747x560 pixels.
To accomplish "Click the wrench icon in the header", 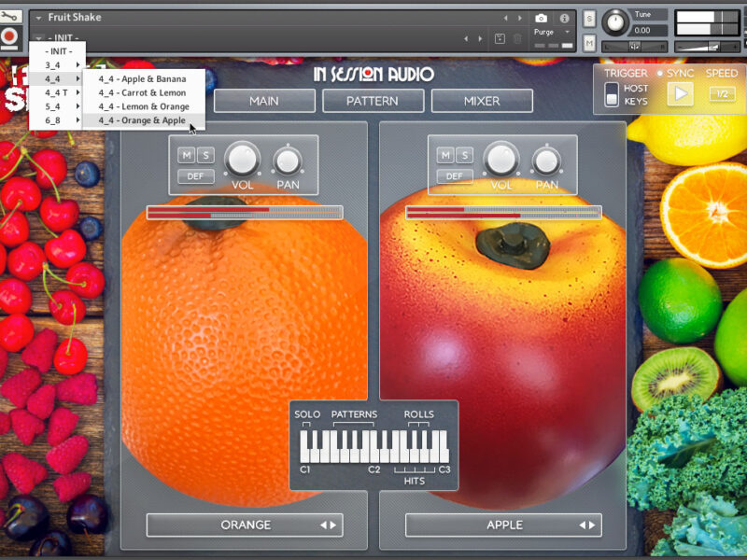I will pos(10,17).
